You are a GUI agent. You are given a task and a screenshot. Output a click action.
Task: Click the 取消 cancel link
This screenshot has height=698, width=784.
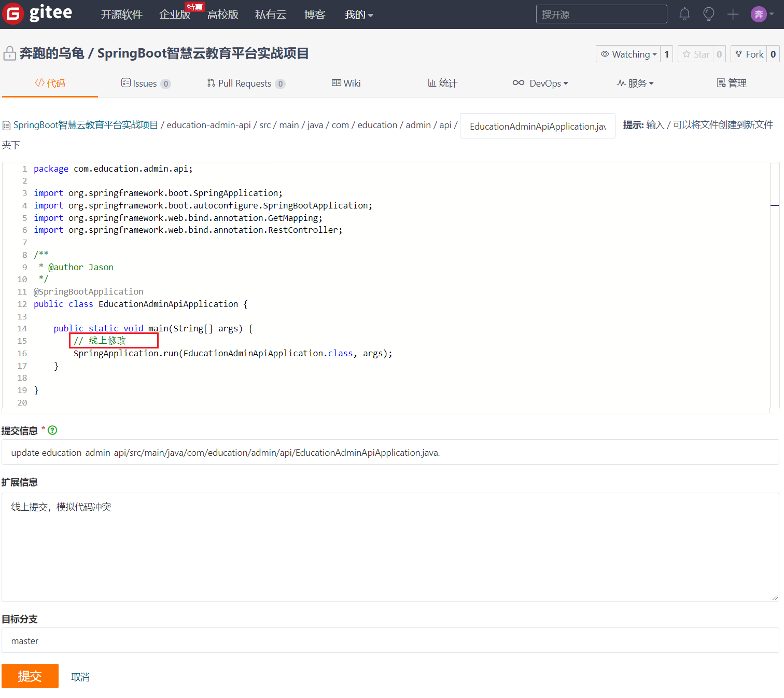(x=80, y=677)
